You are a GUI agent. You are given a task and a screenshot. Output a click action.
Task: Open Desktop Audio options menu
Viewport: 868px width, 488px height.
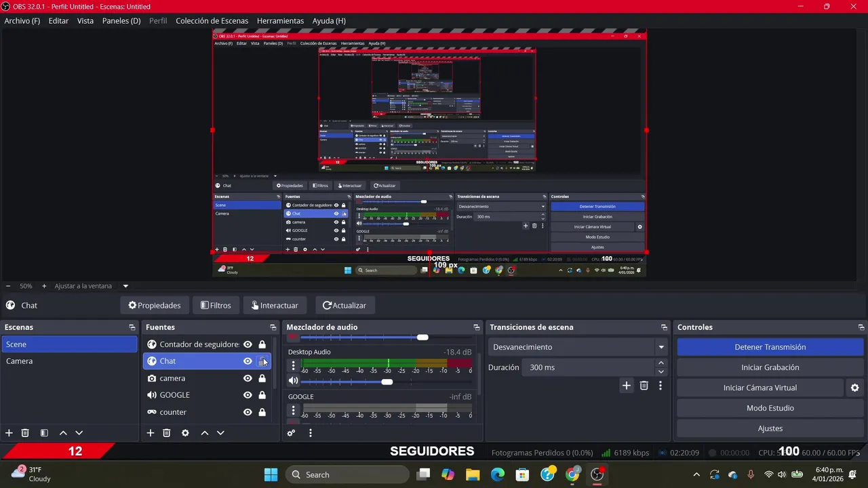[294, 365]
